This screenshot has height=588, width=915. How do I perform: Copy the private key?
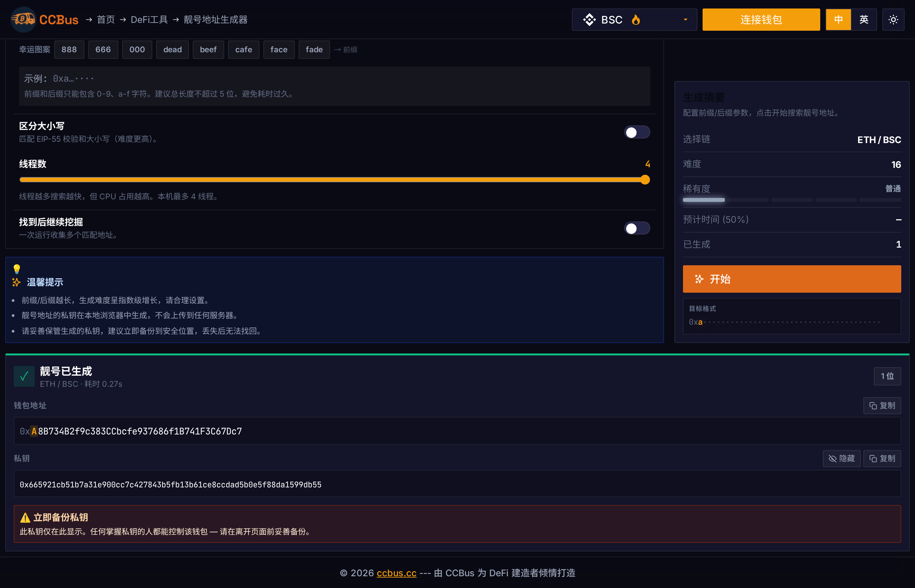[x=882, y=458]
